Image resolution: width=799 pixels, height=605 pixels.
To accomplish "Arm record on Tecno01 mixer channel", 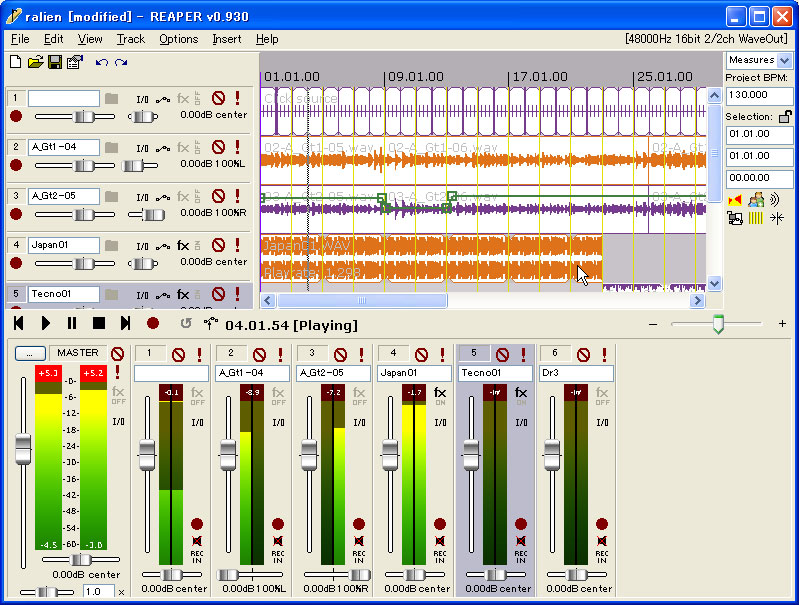I will pyautogui.click(x=520, y=524).
